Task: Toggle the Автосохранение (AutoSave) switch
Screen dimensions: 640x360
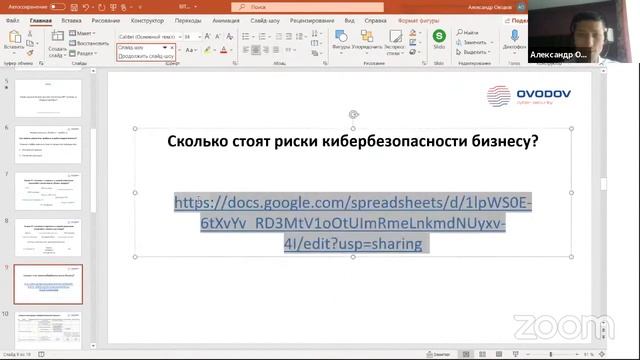Action: click(x=58, y=7)
